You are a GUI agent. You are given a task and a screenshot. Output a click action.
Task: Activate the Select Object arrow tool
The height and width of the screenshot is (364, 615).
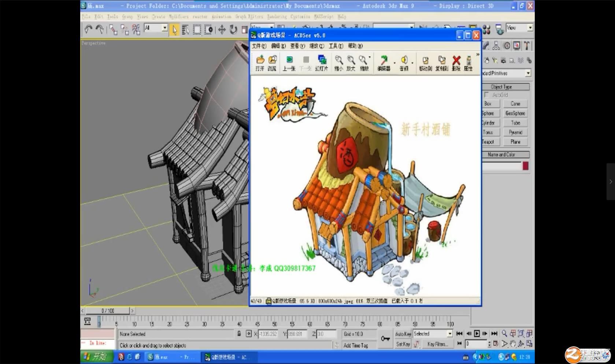174,30
